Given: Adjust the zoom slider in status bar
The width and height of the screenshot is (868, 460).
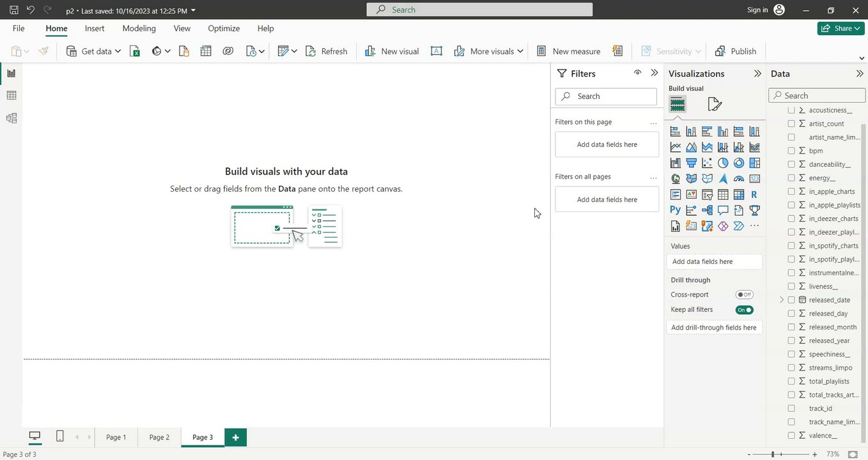Looking at the screenshot, I should (773, 454).
